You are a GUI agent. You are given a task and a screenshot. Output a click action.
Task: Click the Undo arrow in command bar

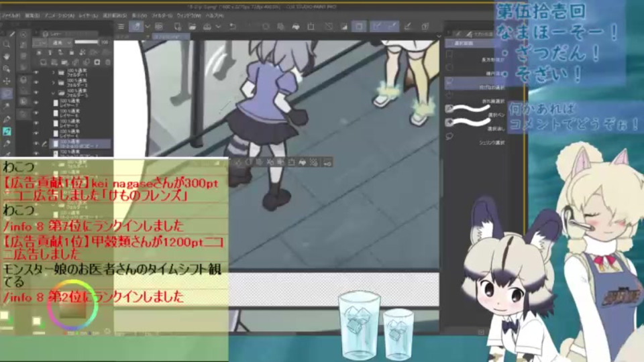click(x=233, y=27)
